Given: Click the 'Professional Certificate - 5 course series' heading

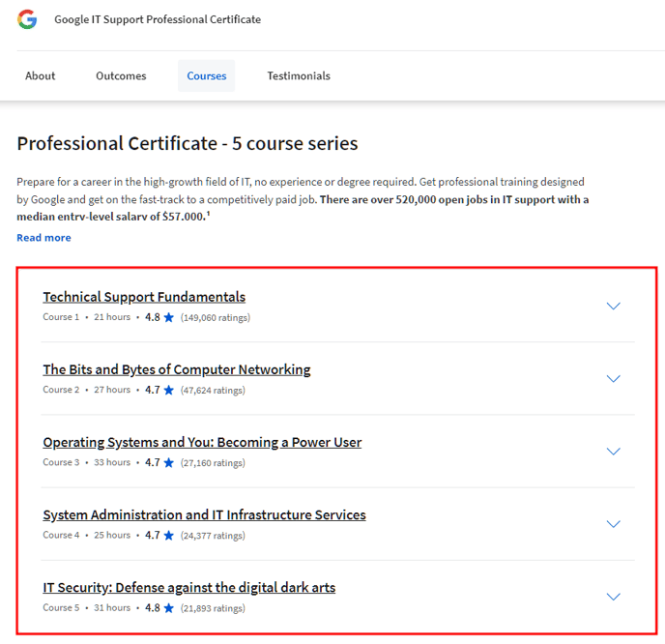Looking at the screenshot, I should [x=188, y=143].
